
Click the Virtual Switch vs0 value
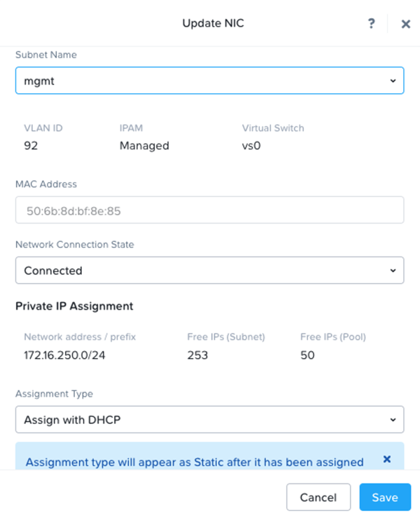click(251, 146)
